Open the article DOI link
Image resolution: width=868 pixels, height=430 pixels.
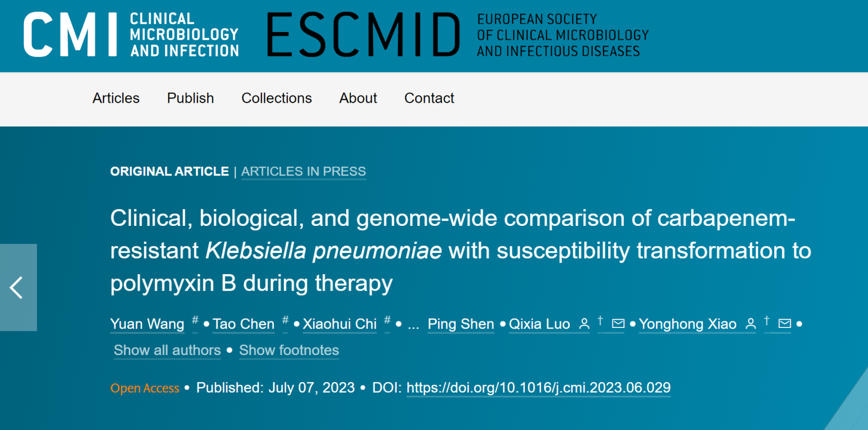538,388
